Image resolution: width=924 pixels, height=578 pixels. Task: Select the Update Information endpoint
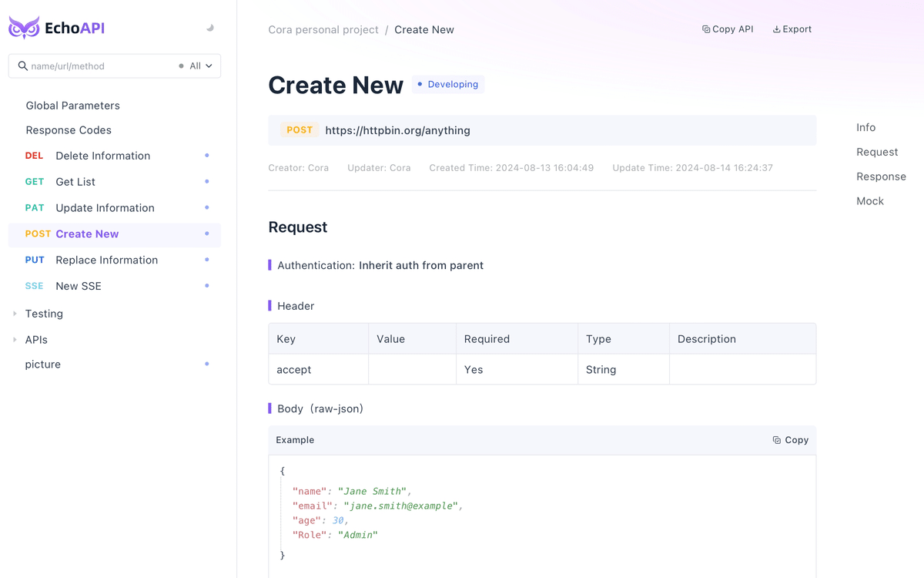pos(114,208)
